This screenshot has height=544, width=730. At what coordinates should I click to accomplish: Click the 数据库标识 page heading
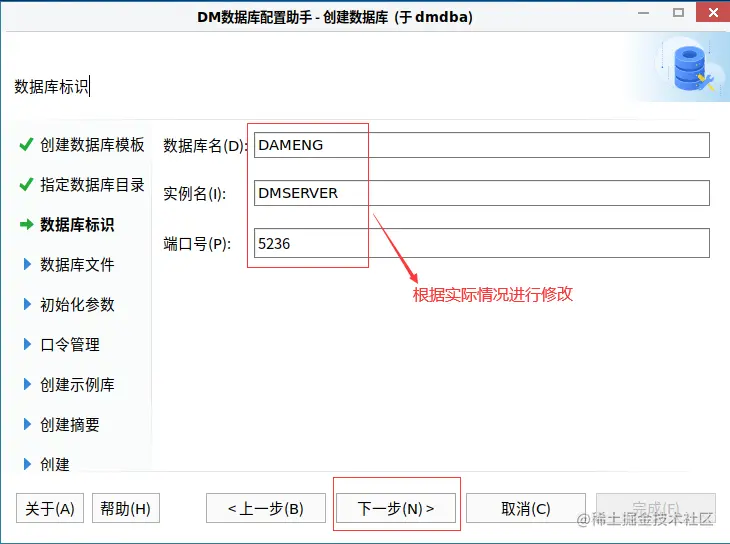[x=51, y=87]
